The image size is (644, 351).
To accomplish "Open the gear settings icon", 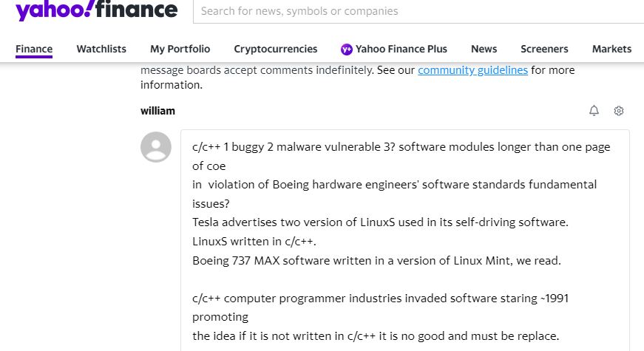I will 619,111.
